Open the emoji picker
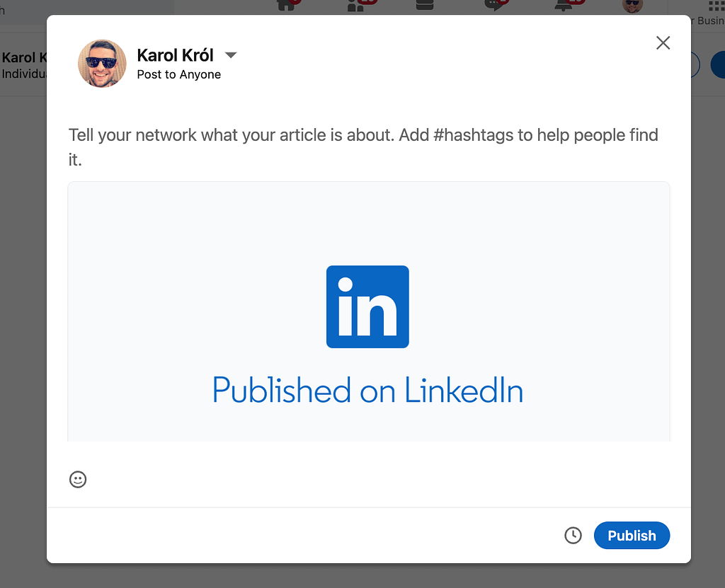 tap(78, 480)
